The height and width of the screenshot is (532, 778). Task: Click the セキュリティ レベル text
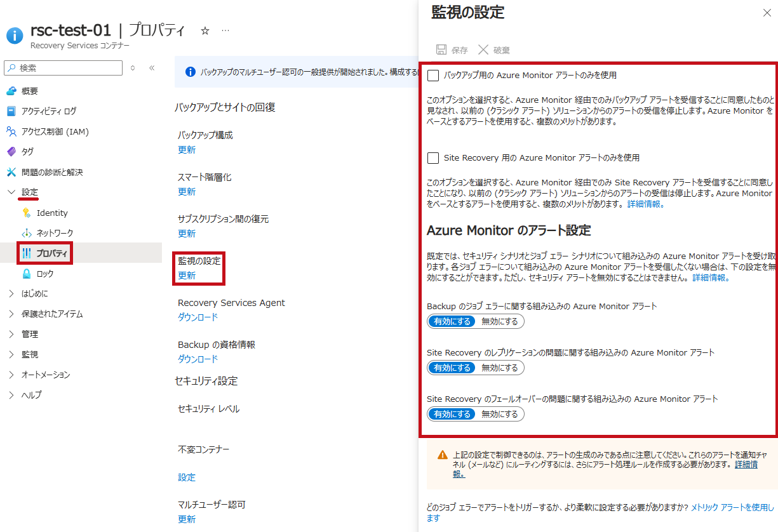coord(209,409)
